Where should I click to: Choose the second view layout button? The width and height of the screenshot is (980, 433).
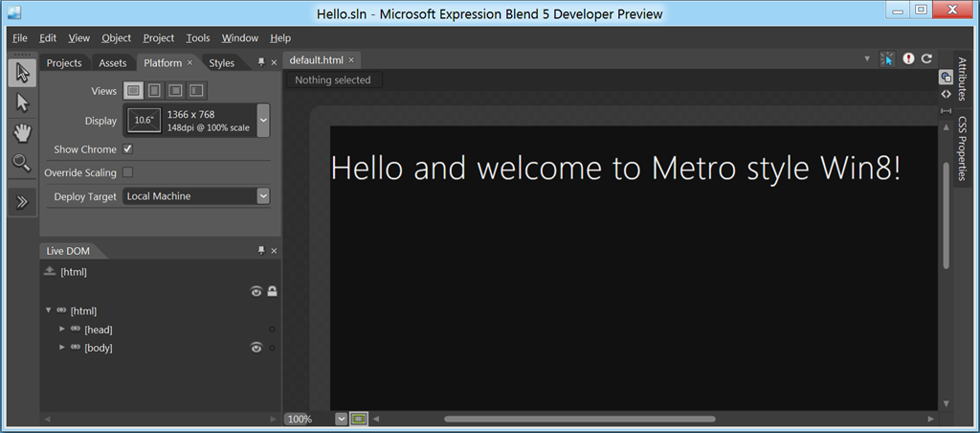[x=154, y=91]
